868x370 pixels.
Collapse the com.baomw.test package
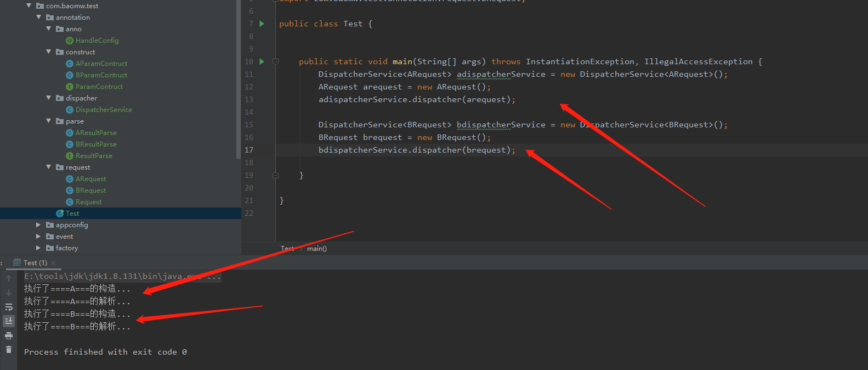point(29,5)
